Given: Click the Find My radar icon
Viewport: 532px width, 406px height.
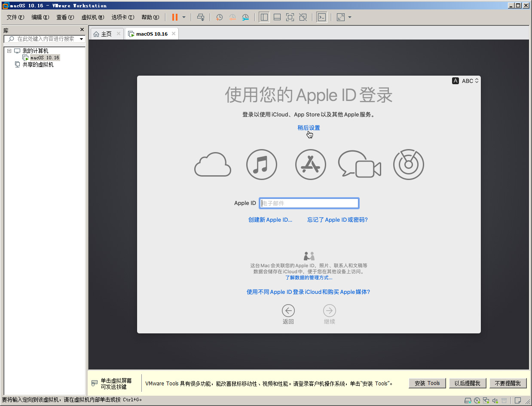Looking at the screenshot, I should [x=409, y=165].
